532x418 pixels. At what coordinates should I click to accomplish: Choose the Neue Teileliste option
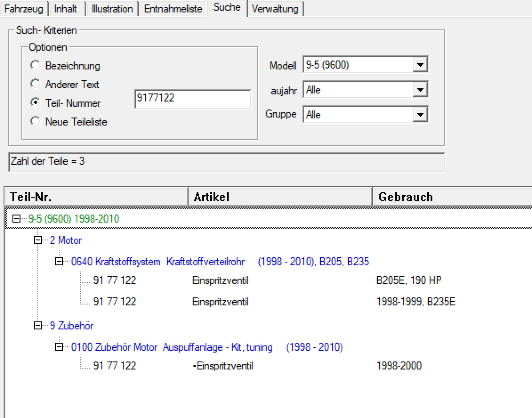35,121
